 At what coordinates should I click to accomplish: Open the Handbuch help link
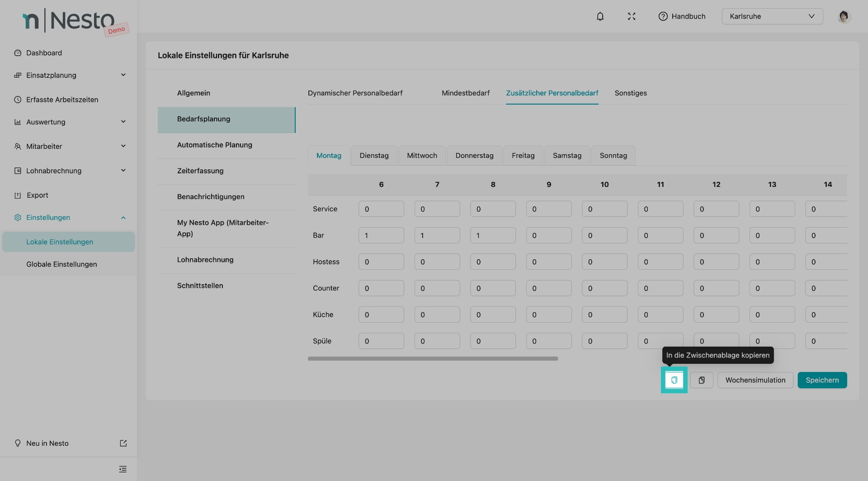pos(682,16)
